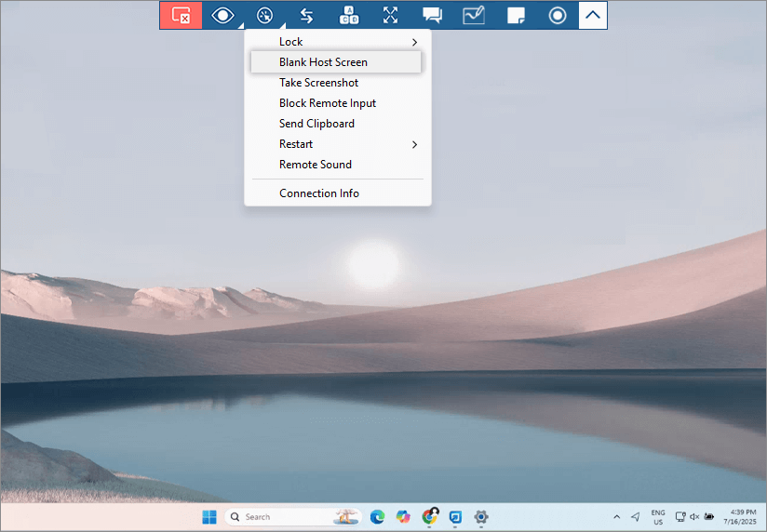767x532 pixels.
Task: Choose Take Screenshot menu entry
Action: [x=318, y=83]
